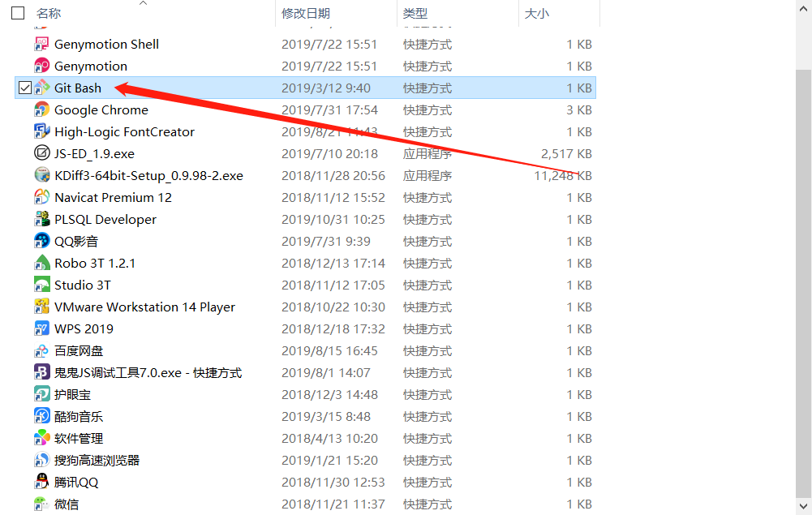Click the PLSQL Developer icon
This screenshot has width=812, height=515.
41,219
